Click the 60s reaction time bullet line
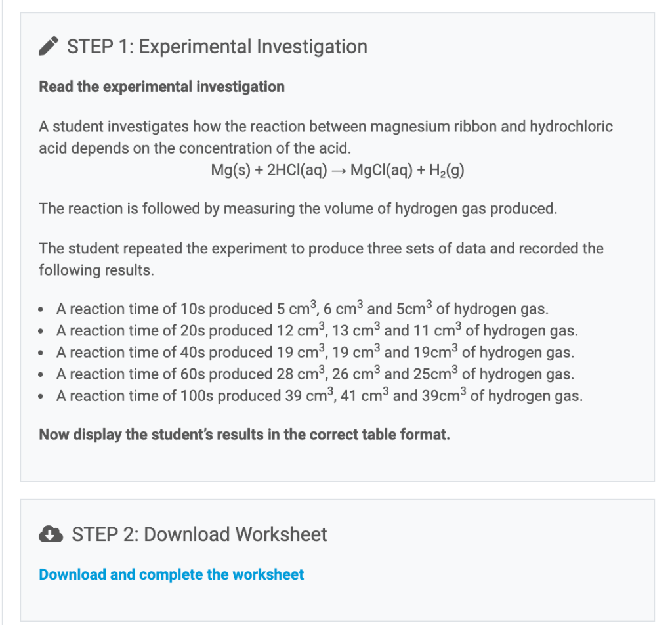The height and width of the screenshot is (625, 672). pyautogui.click(x=315, y=374)
